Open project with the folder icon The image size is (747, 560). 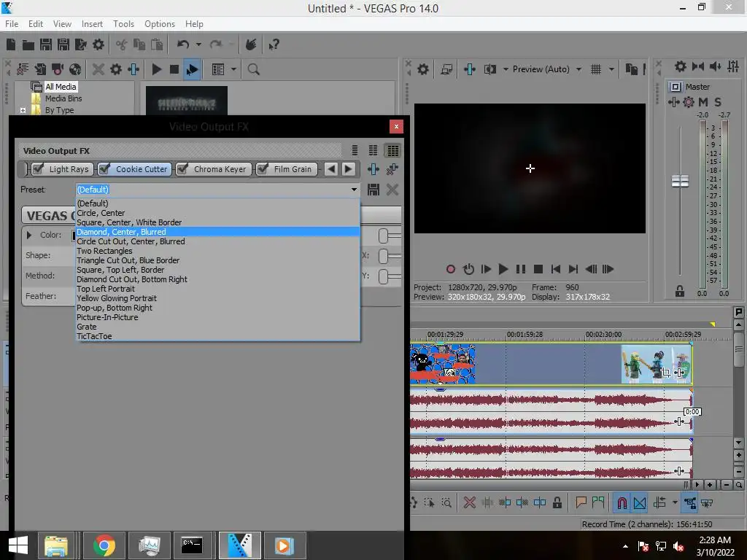click(x=28, y=44)
